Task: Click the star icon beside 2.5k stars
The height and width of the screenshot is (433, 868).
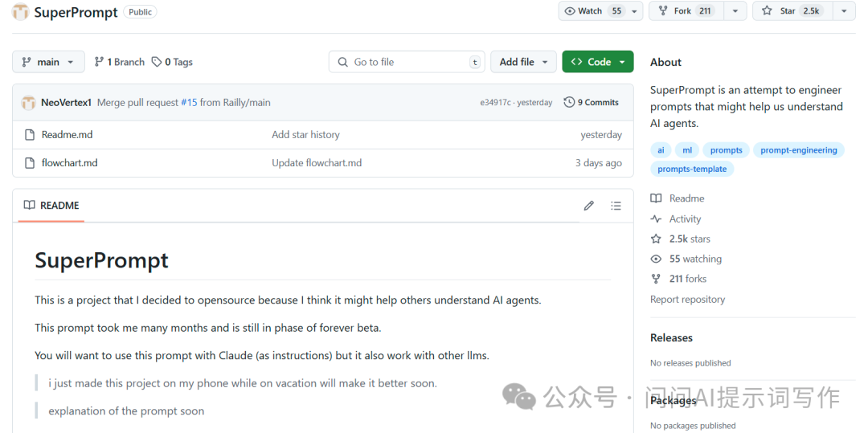Action: point(656,239)
